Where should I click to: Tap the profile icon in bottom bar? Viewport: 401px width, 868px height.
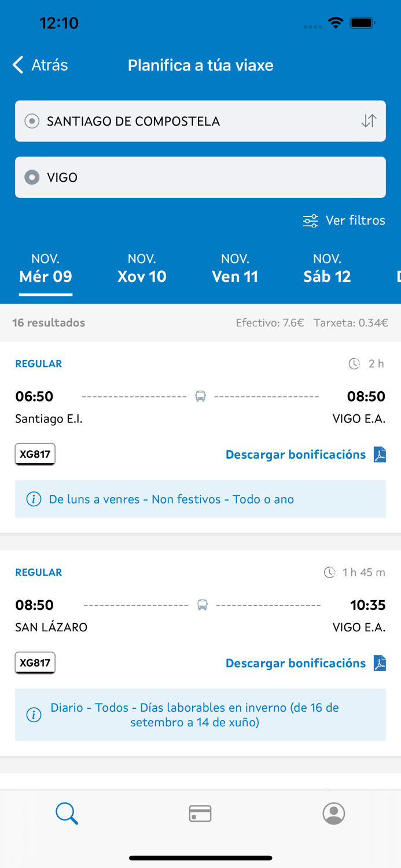[334, 813]
